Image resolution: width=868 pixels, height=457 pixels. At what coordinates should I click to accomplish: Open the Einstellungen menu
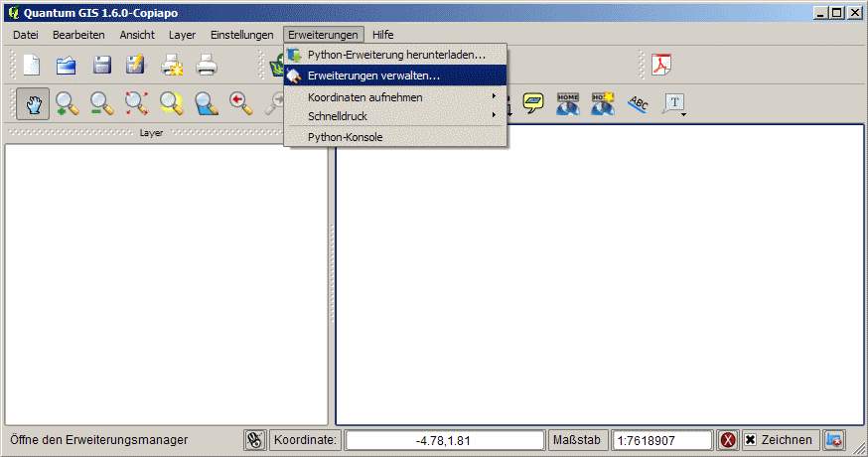coord(242,35)
